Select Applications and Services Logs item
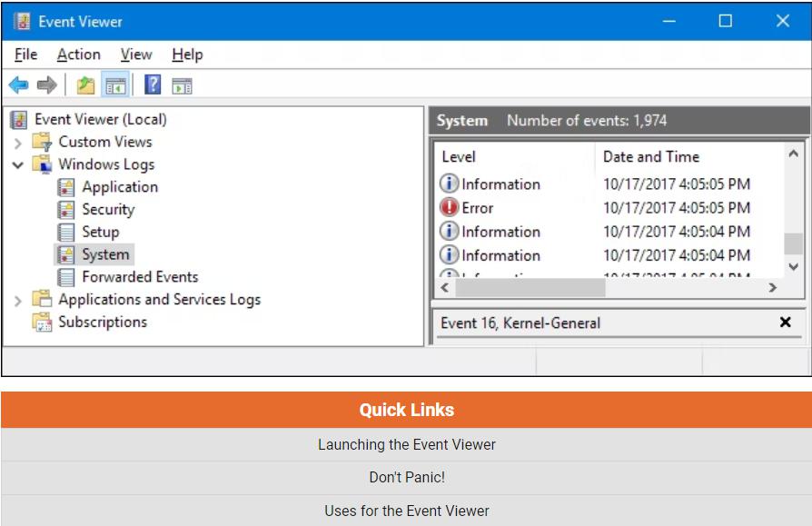The height and width of the screenshot is (526, 812). coord(160,299)
